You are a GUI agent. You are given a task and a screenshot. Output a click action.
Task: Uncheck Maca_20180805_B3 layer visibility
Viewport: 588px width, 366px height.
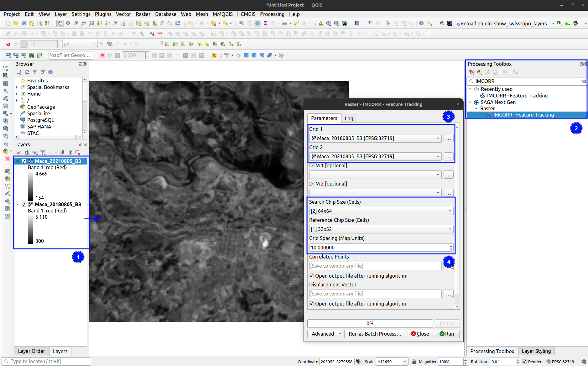pos(24,204)
